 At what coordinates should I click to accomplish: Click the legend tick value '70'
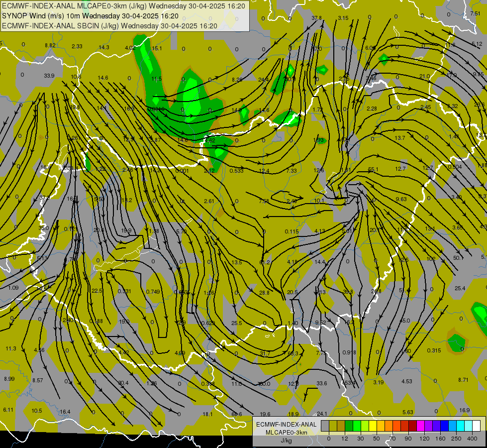point(392,439)
